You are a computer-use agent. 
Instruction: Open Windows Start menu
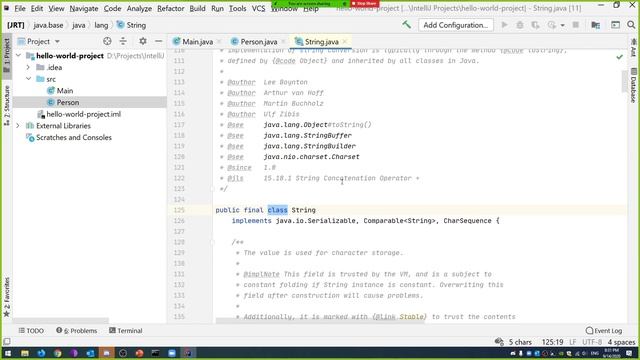click(8, 353)
